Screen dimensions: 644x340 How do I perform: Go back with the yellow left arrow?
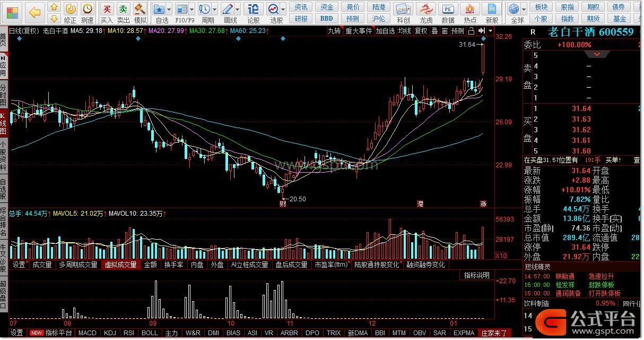pos(34,12)
